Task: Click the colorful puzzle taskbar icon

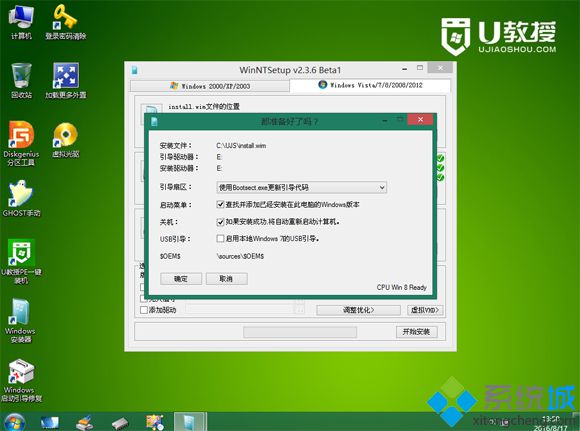Action: 155,422
